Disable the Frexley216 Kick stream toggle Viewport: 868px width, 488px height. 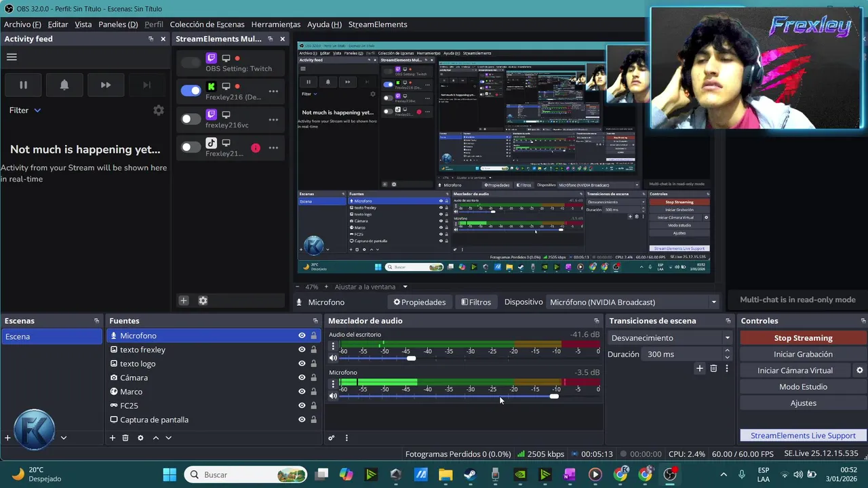[191, 91]
